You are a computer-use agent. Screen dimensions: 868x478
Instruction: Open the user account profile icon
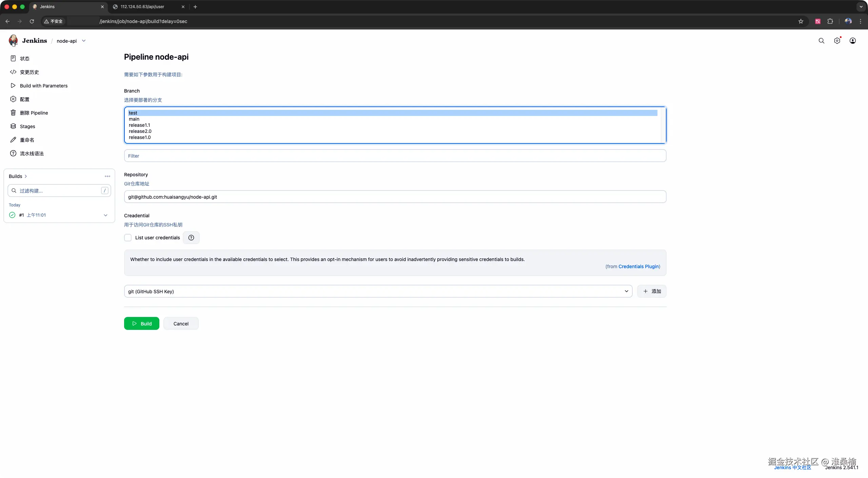[x=852, y=41]
